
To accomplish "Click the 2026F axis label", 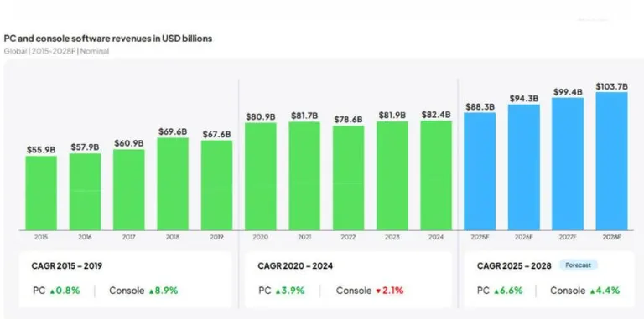I will [x=524, y=237].
